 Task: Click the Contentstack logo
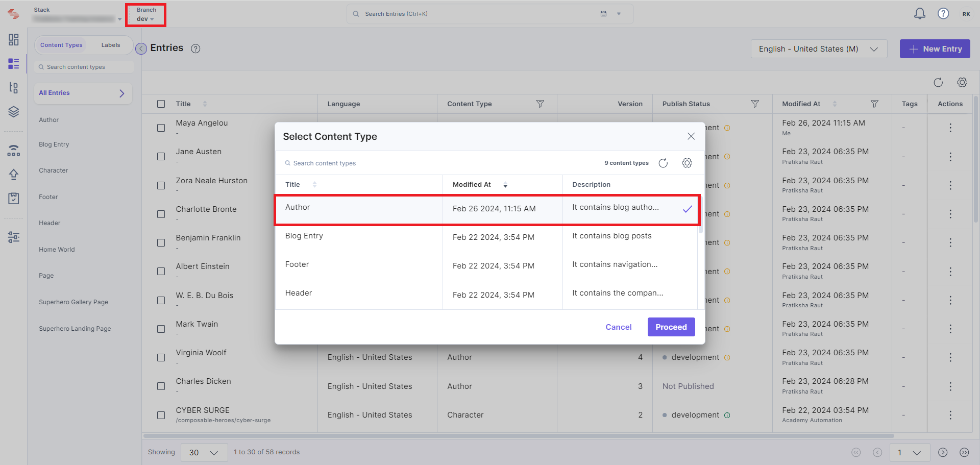click(x=14, y=14)
